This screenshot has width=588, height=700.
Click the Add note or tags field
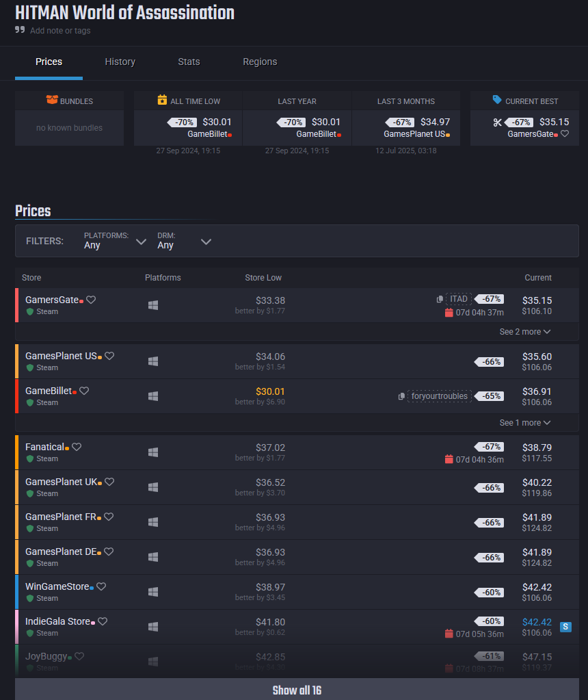click(x=60, y=30)
